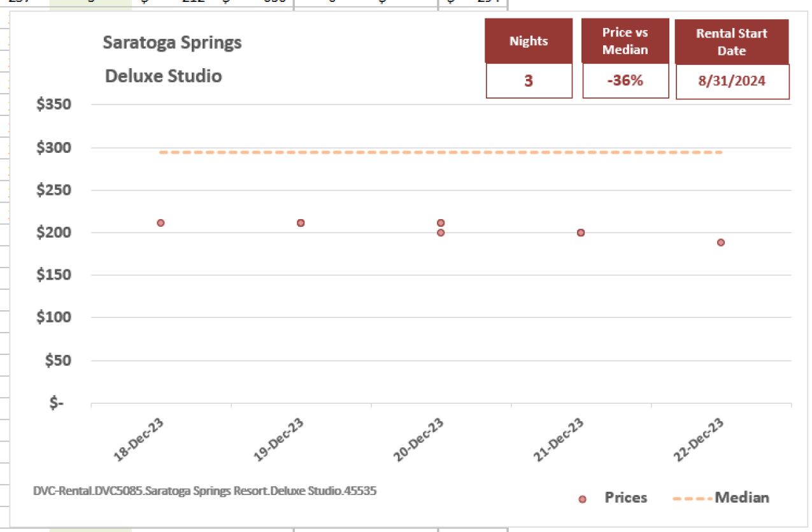Click the Price vs Median header
The height and width of the screenshot is (532, 812).
[625, 41]
